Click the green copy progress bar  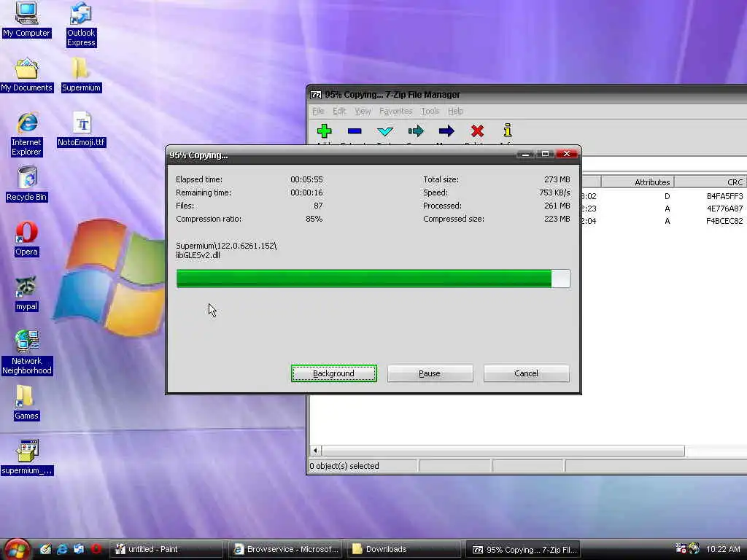click(373, 279)
